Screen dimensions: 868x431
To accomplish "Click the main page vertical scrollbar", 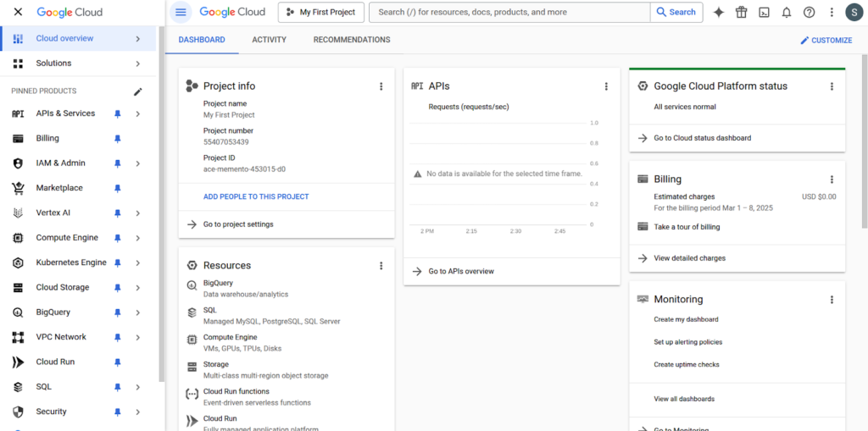I will point(864,141).
